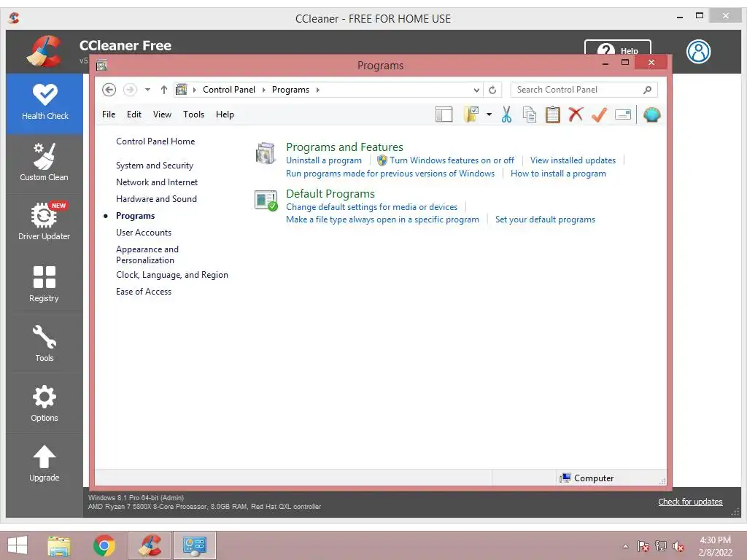
Task: Click Check for updates in CCleaner
Action: pyautogui.click(x=690, y=502)
